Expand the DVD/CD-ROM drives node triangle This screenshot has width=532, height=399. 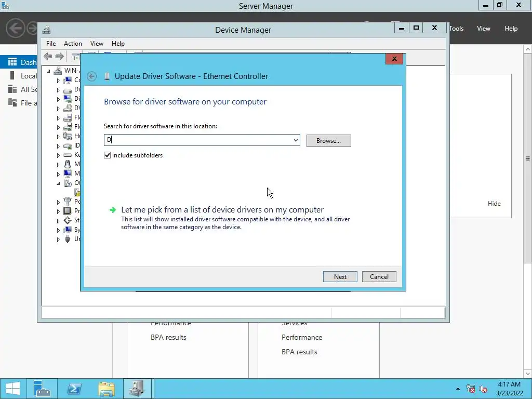click(58, 109)
